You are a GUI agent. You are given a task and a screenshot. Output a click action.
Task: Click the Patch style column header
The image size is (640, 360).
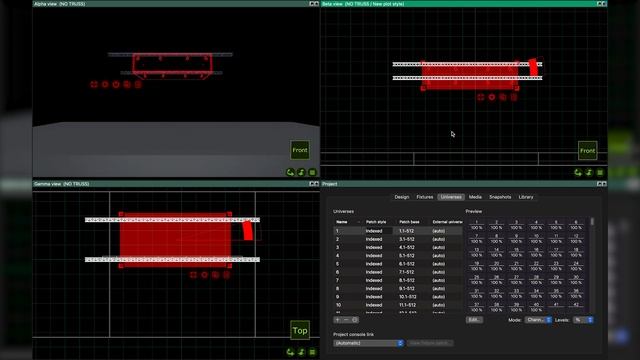pos(376,222)
